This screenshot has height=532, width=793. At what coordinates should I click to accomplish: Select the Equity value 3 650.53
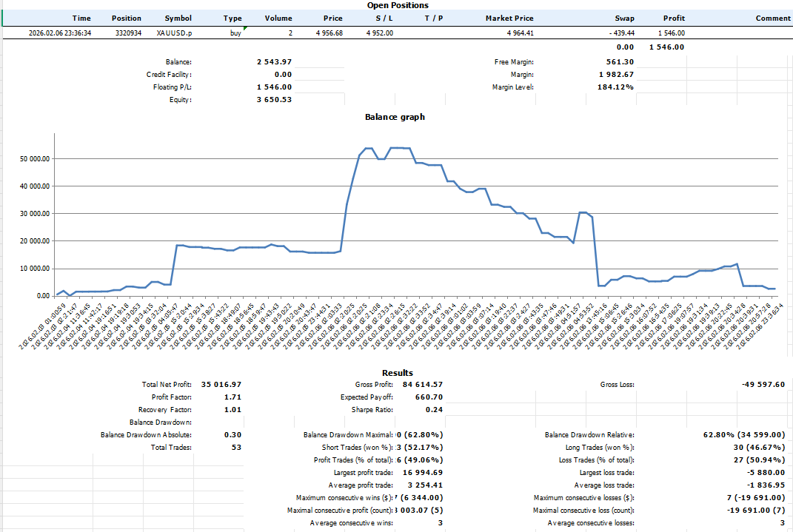[x=274, y=100]
